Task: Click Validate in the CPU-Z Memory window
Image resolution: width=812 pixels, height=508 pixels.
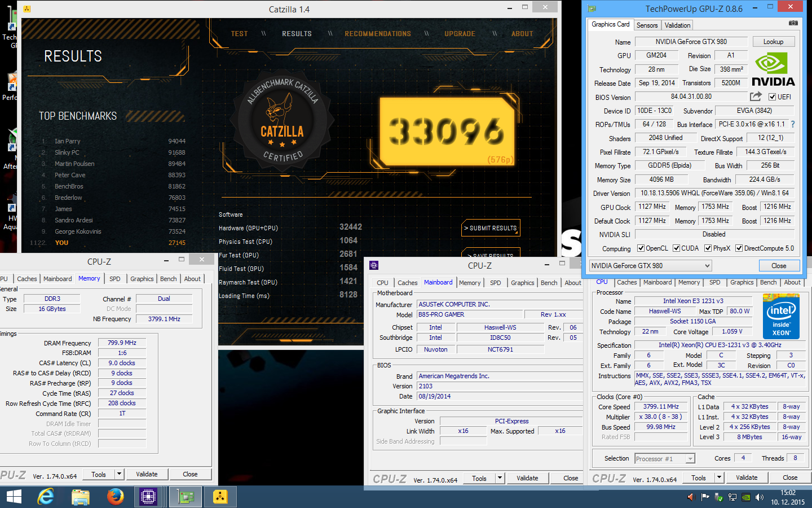Action: [147, 474]
